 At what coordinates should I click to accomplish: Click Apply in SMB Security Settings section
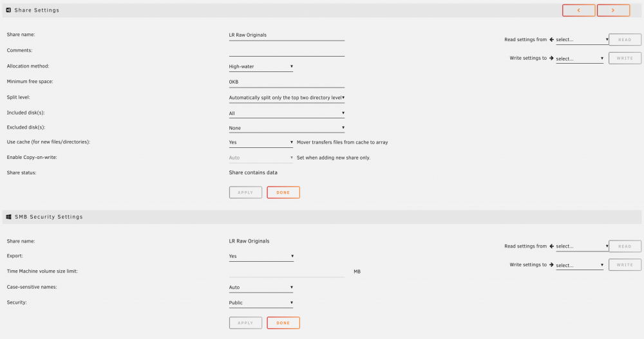(245, 323)
